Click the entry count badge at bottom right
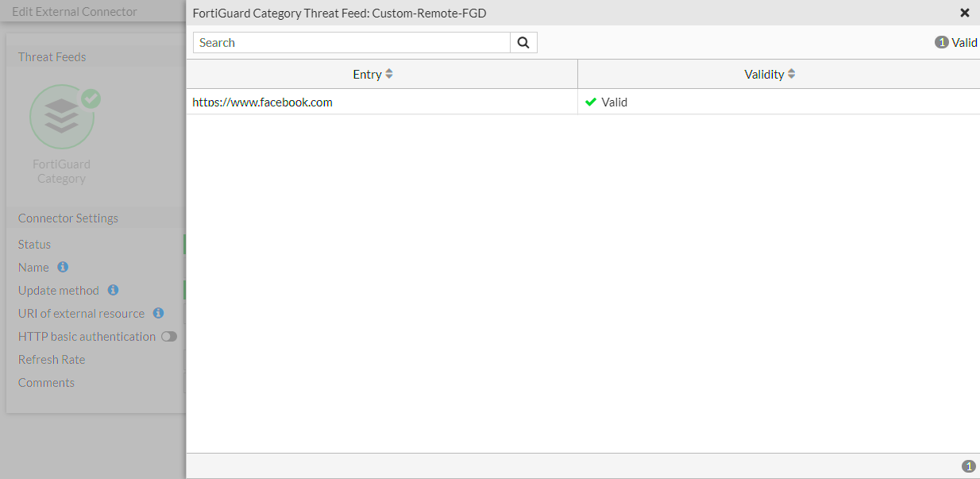Viewport: 980px width, 479px height. 969,465
